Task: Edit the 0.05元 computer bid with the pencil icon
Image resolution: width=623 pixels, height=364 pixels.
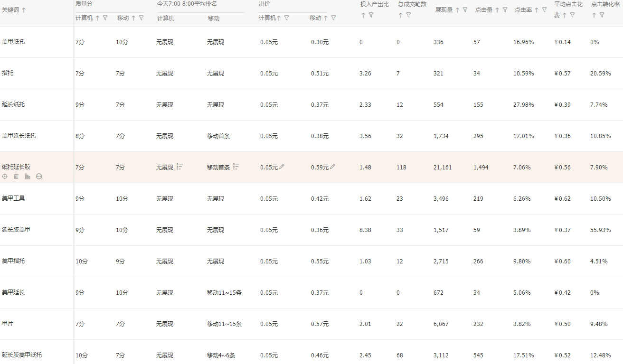Action: click(282, 167)
